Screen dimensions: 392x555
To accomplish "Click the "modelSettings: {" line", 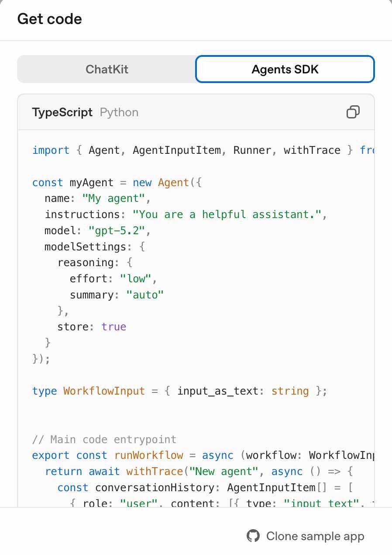I will click(95, 246).
